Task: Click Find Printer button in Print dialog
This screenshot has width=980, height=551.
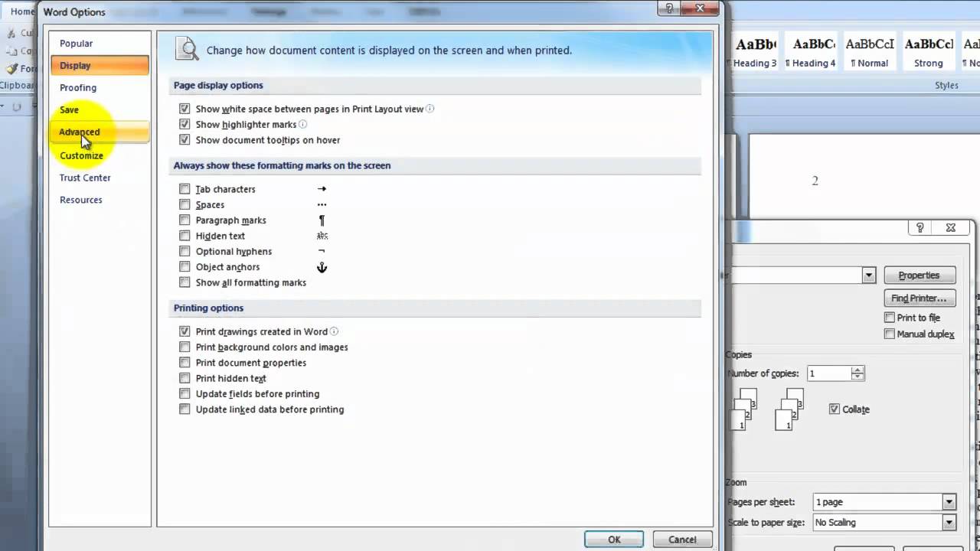Action: tap(920, 298)
